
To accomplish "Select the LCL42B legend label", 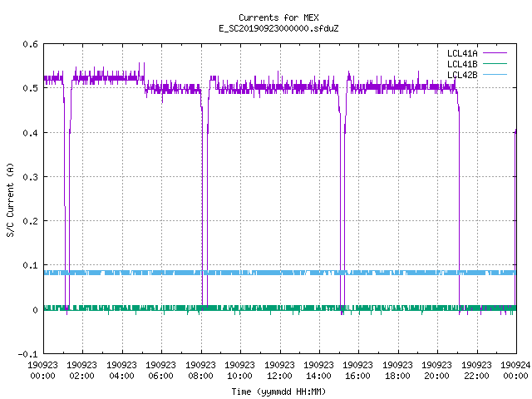I will (x=462, y=75).
